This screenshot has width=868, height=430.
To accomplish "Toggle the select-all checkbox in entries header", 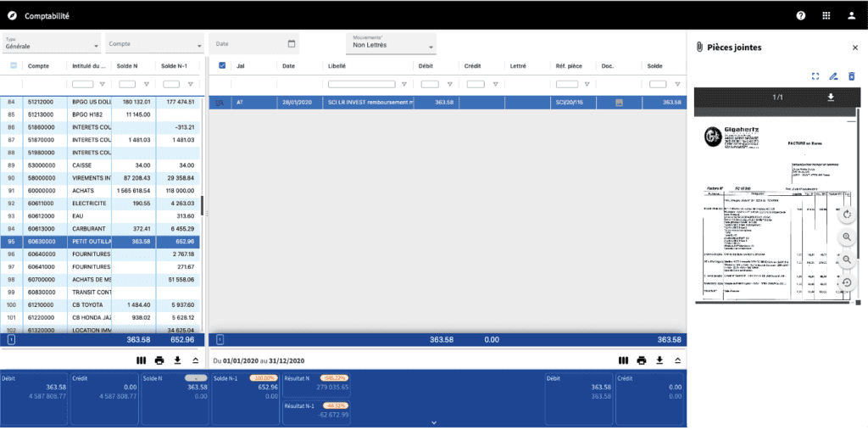I will tap(223, 65).
